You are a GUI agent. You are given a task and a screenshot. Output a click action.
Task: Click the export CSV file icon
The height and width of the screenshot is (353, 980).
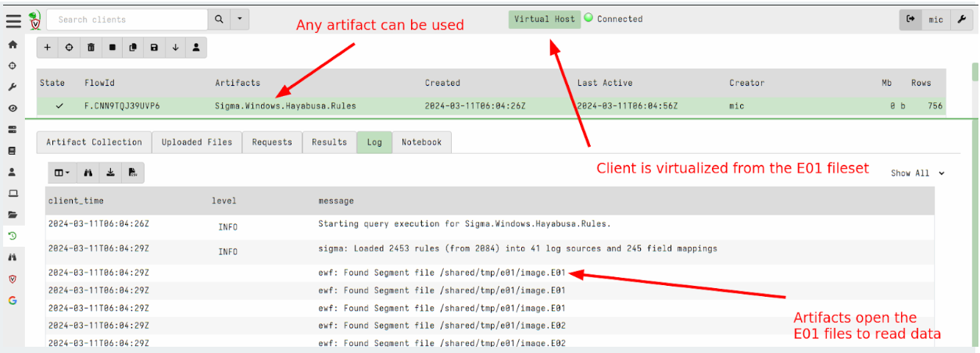132,173
